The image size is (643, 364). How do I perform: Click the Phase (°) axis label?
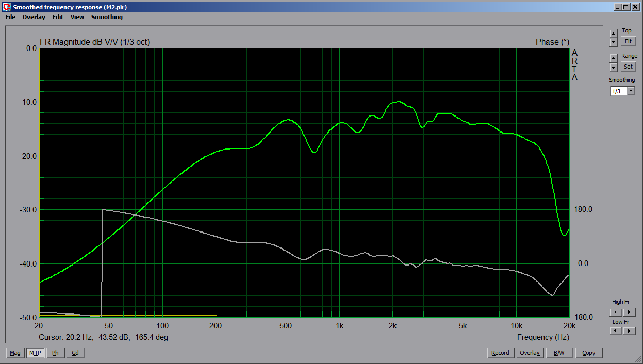pos(553,42)
